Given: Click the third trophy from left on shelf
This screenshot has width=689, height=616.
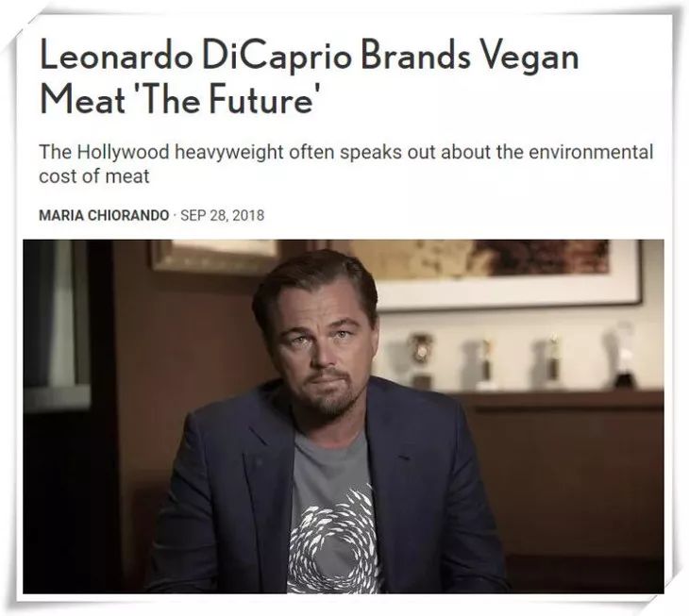Looking at the screenshot, I should coord(547,362).
